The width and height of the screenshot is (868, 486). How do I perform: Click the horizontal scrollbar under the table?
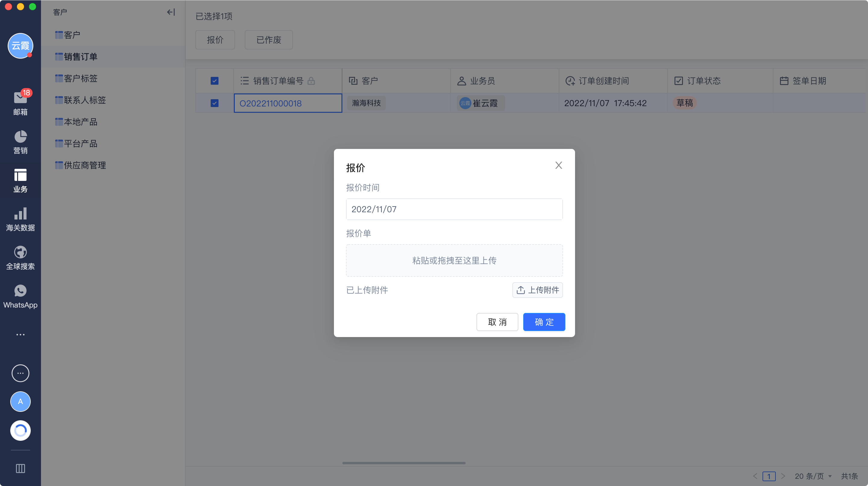(404, 463)
